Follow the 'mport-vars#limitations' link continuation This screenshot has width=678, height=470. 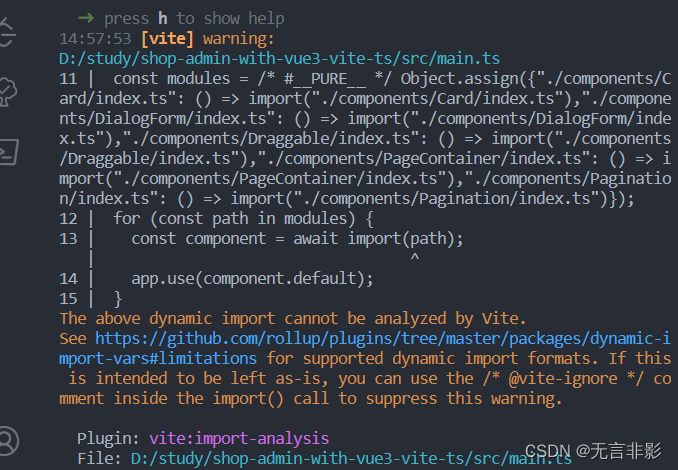coord(158,358)
